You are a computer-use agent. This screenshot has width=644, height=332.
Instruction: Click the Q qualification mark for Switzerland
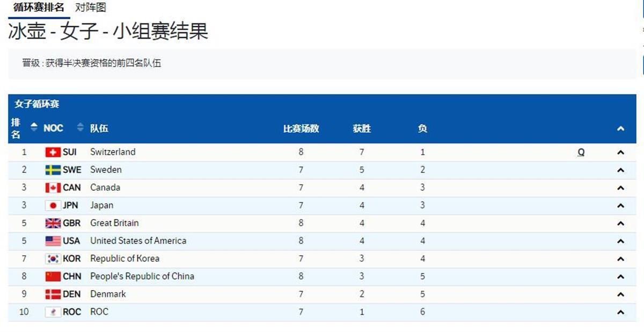(581, 153)
